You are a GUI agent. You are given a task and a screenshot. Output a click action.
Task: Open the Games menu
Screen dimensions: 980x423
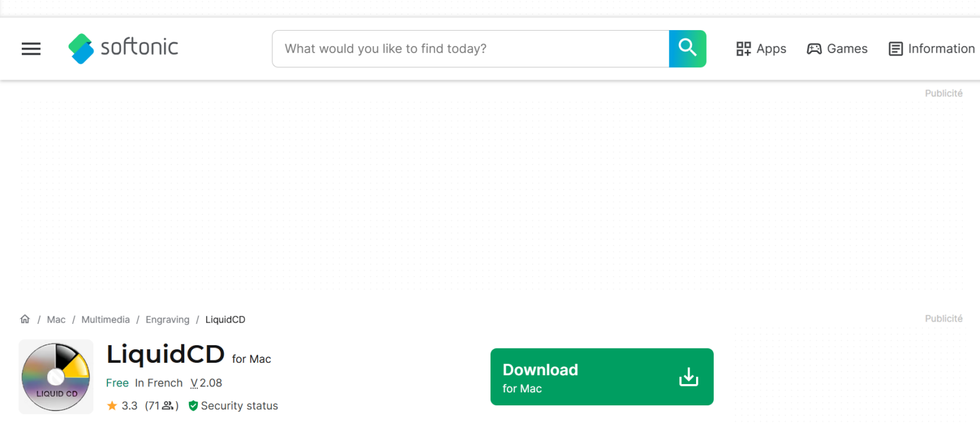837,49
